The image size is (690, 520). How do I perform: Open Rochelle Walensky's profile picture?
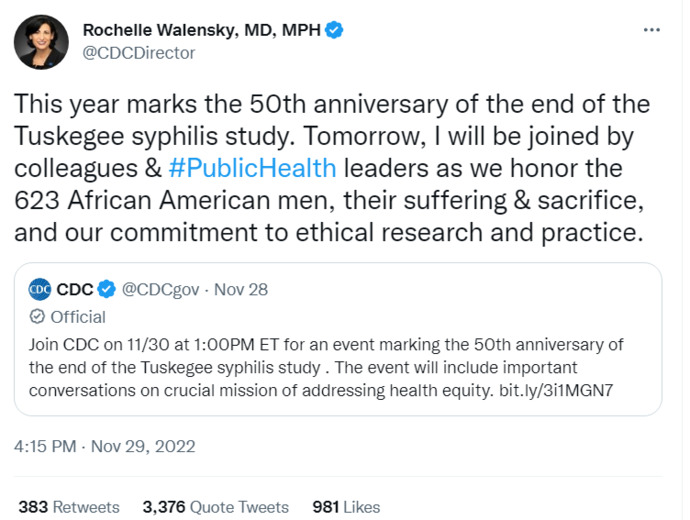pos(41,42)
